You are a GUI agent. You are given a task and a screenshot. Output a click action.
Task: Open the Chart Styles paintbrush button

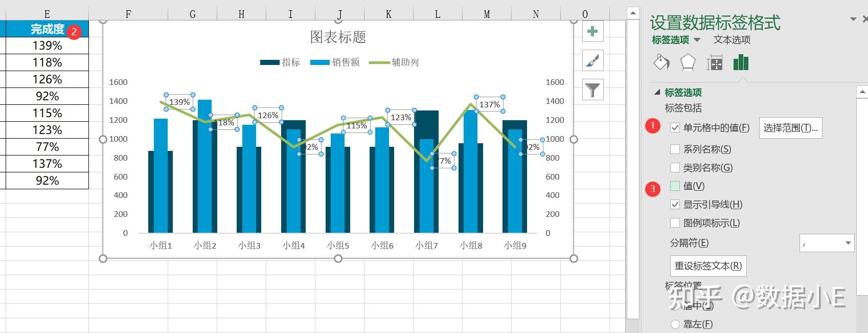pyautogui.click(x=592, y=61)
